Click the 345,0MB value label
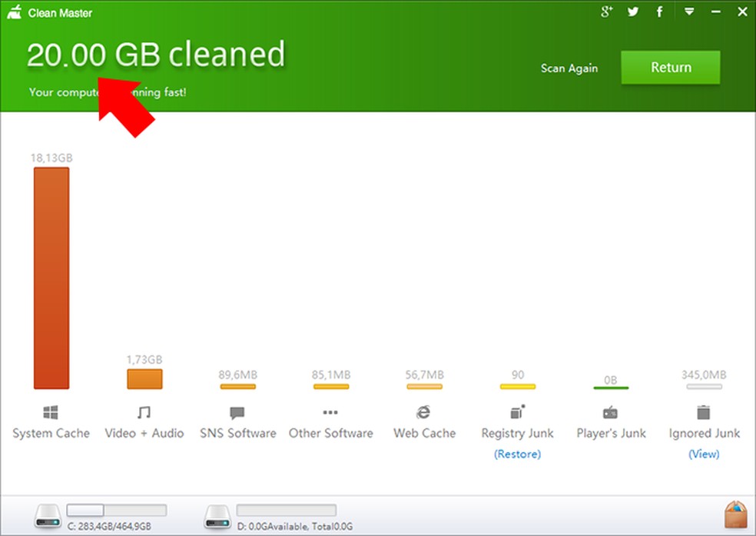The height and width of the screenshot is (536, 756). (x=704, y=375)
